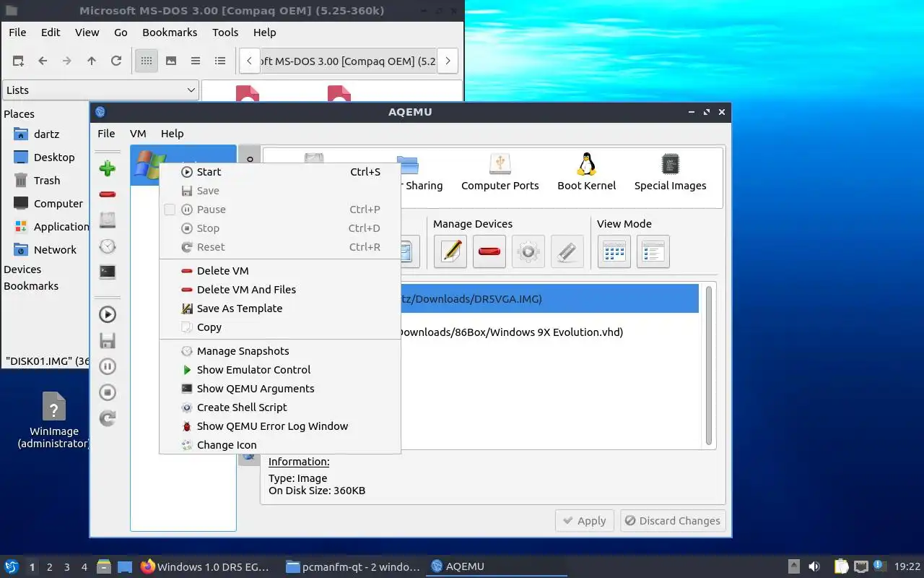This screenshot has width=924, height=578.
Task: Select Show QEMU Arguments
Action: coord(280,389)
